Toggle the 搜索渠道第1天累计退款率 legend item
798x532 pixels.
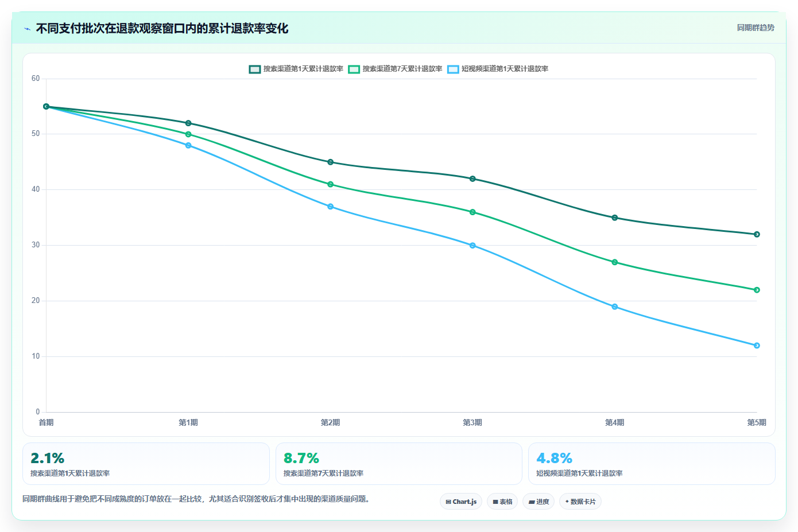pos(296,69)
